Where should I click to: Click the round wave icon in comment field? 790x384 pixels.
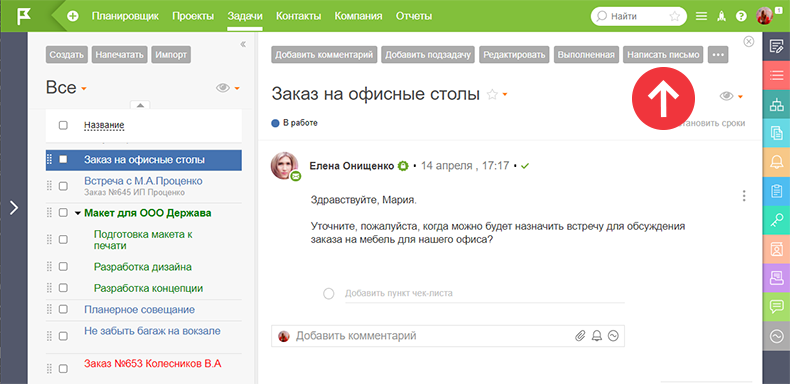[613, 336]
